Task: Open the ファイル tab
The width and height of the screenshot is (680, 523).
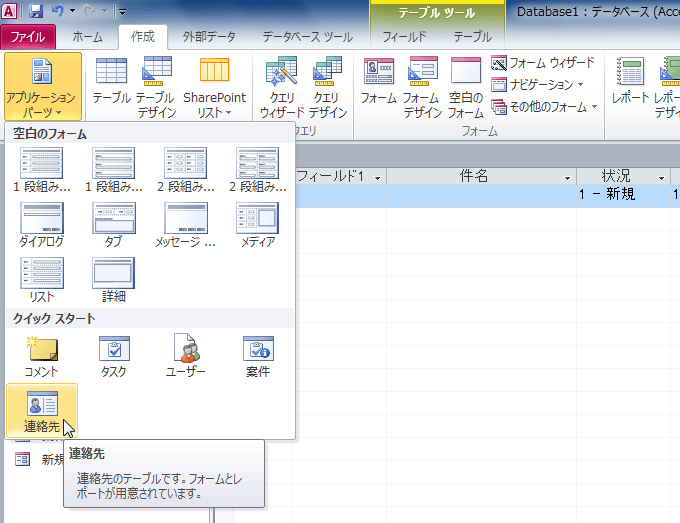Action: (28, 37)
